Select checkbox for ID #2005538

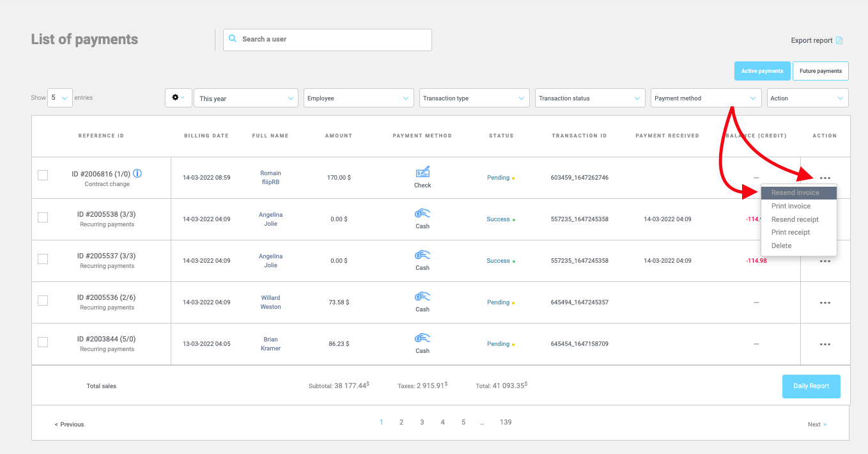(43, 217)
